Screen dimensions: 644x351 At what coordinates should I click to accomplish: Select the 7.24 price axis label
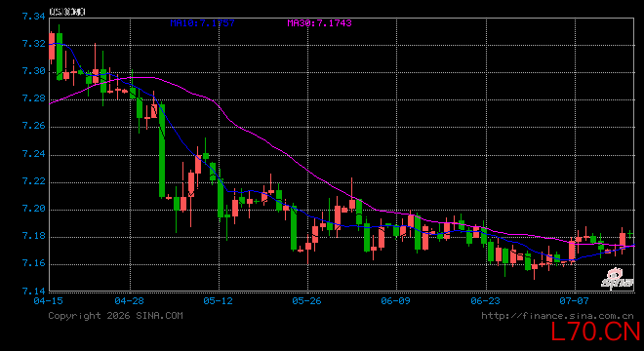click(x=34, y=154)
